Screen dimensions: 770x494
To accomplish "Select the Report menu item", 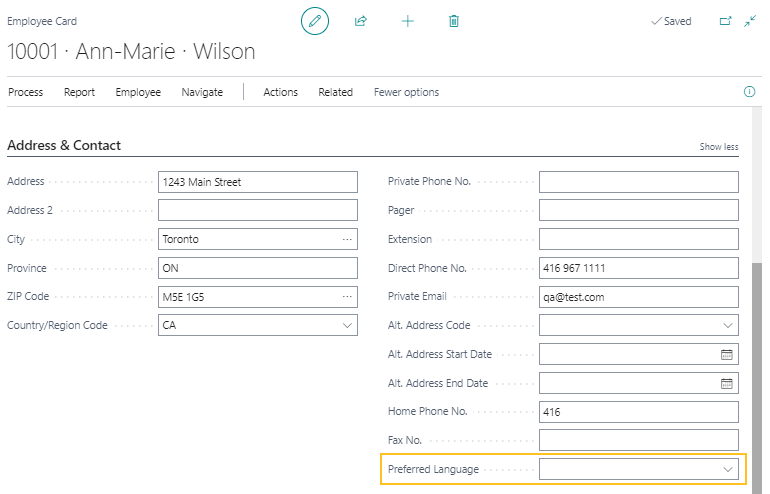I will point(79,92).
